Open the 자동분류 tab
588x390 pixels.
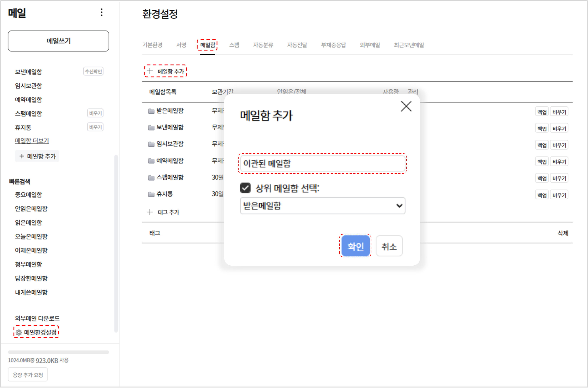263,45
